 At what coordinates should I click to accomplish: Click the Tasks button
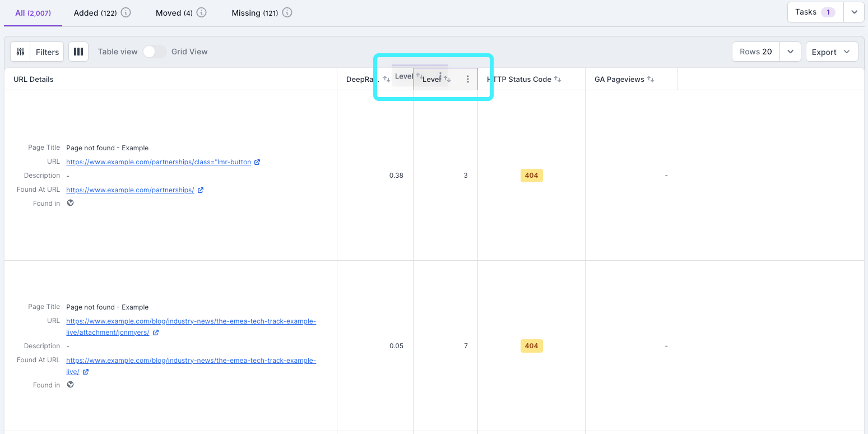pos(811,11)
